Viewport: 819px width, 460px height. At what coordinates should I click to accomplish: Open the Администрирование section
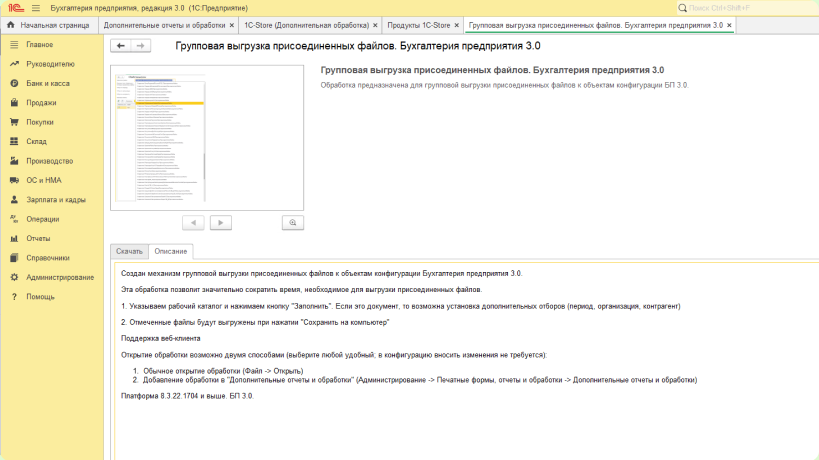pyautogui.click(x=60, y=277)
